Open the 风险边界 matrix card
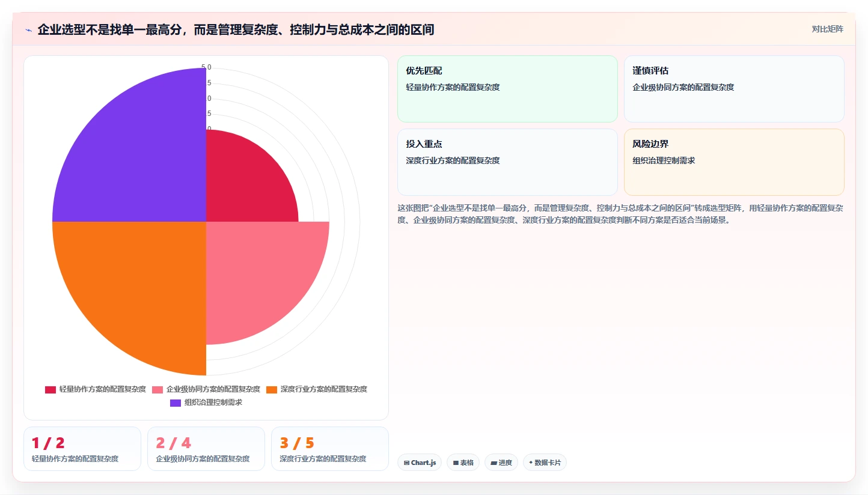The height and width of the screenshot is (495, 868). (734, 162)
